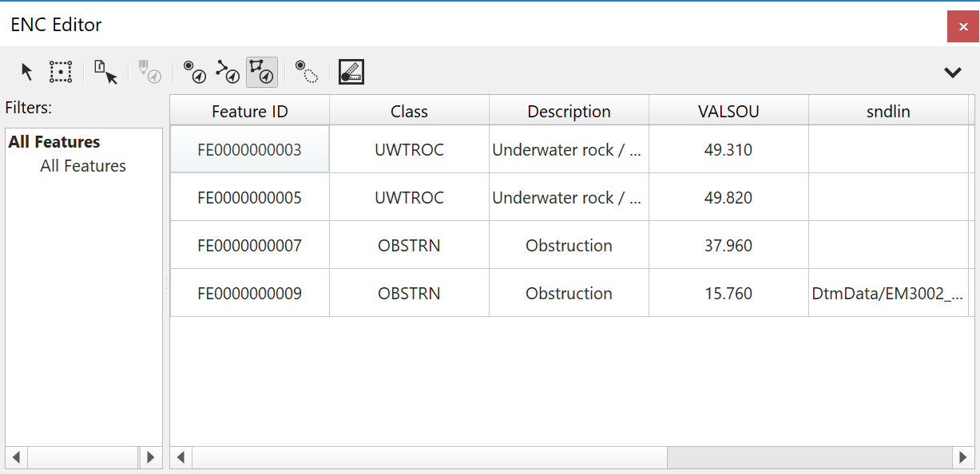Toggle the add area feature tool
Viewport: 980px width, 474px height.
click(262, 72)
